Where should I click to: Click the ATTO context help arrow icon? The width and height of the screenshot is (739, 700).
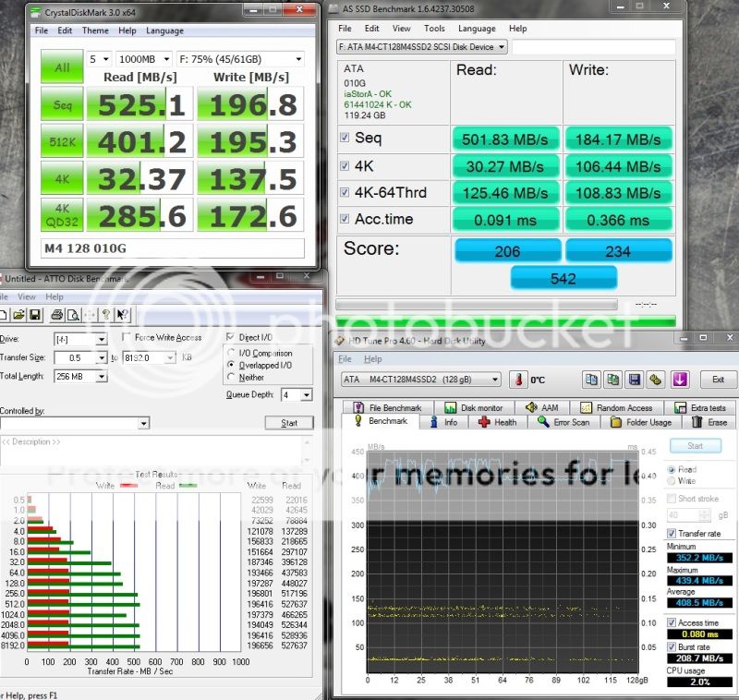tap(123, 315)
